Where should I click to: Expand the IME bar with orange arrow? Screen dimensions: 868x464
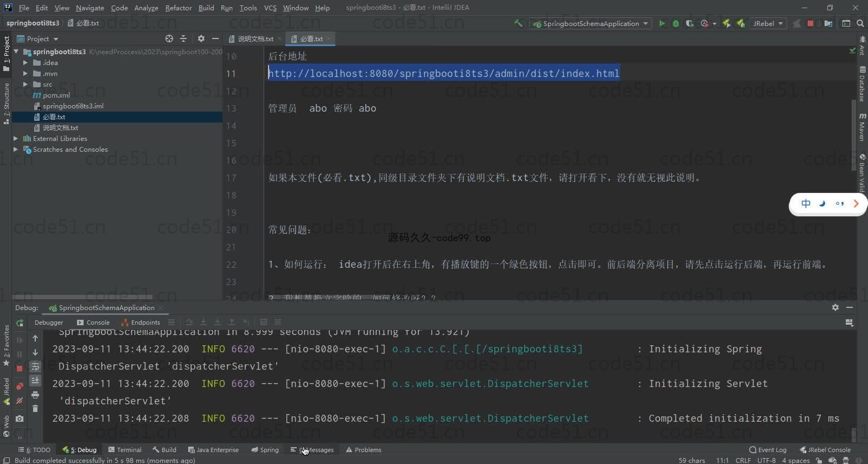(x=856, y=204)
